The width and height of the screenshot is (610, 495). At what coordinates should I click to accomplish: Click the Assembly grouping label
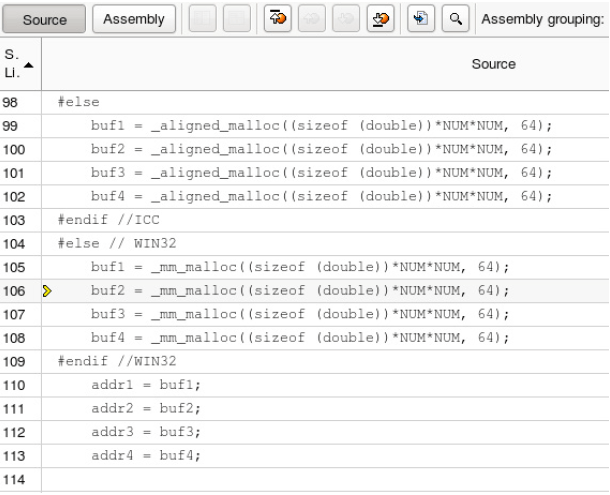coord(543,19)
